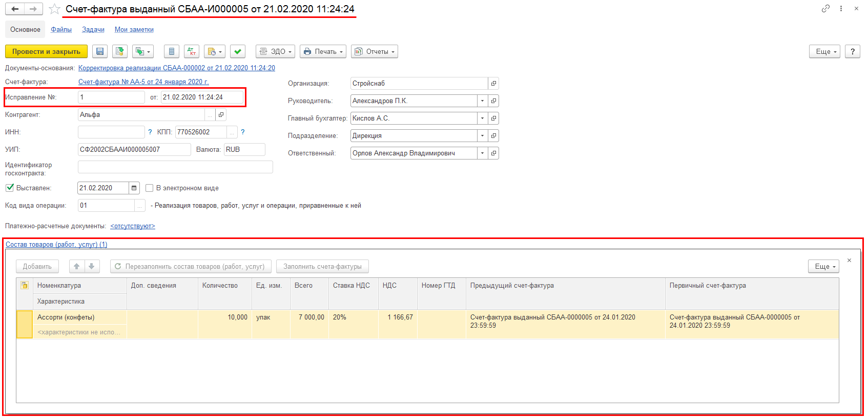Viewport: 868px width, 418px height.
Task: Click ellipsis in Код вида операции field
Action: (x=139, y=205)
